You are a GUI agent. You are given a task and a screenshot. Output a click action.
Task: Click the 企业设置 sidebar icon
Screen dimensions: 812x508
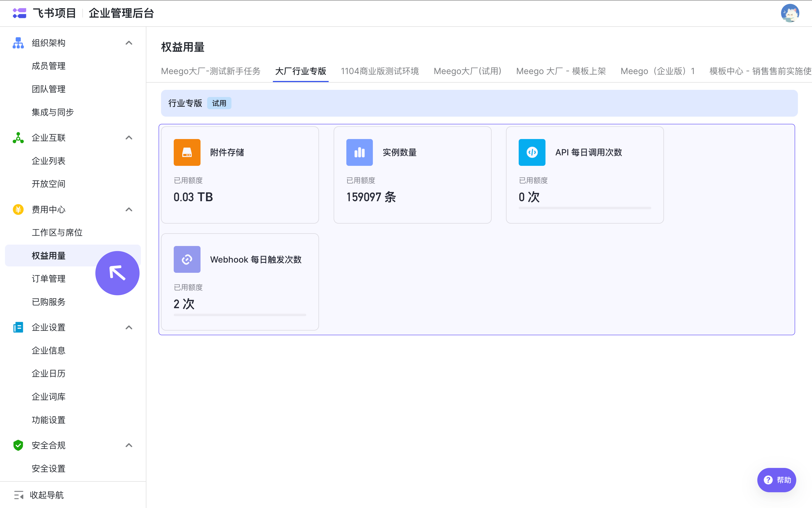[18, 327]
